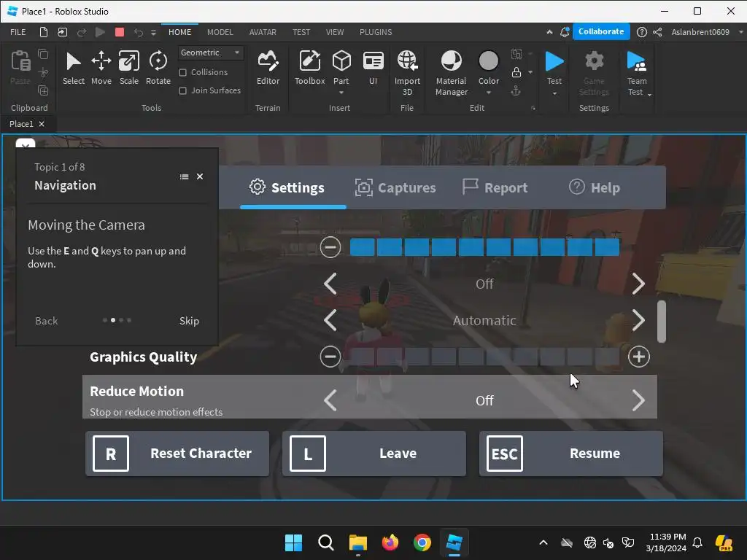Click the share icon near username
The width and height of the screenshot is (747, 560).
point(657,32)
